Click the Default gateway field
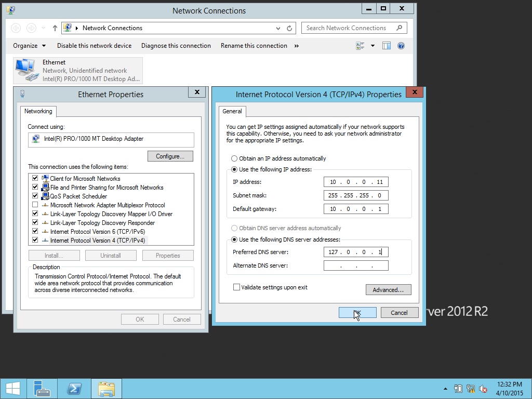This screenshot has height=399, width=532. pos(356,209)
